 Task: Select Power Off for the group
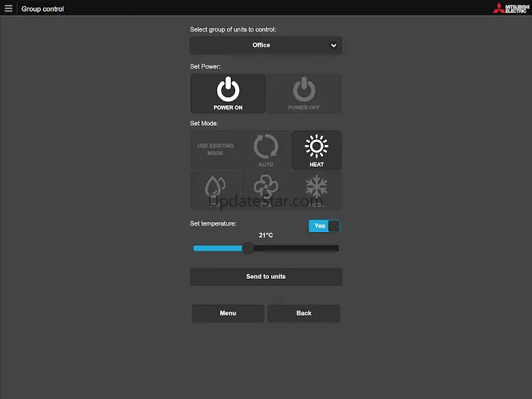click(304, 94)
